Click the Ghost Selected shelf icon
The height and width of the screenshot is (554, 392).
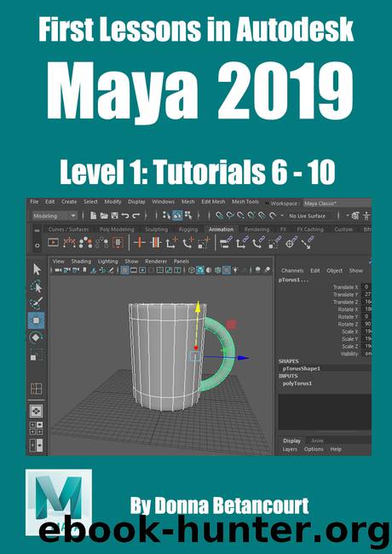click(x=85, y=243)
